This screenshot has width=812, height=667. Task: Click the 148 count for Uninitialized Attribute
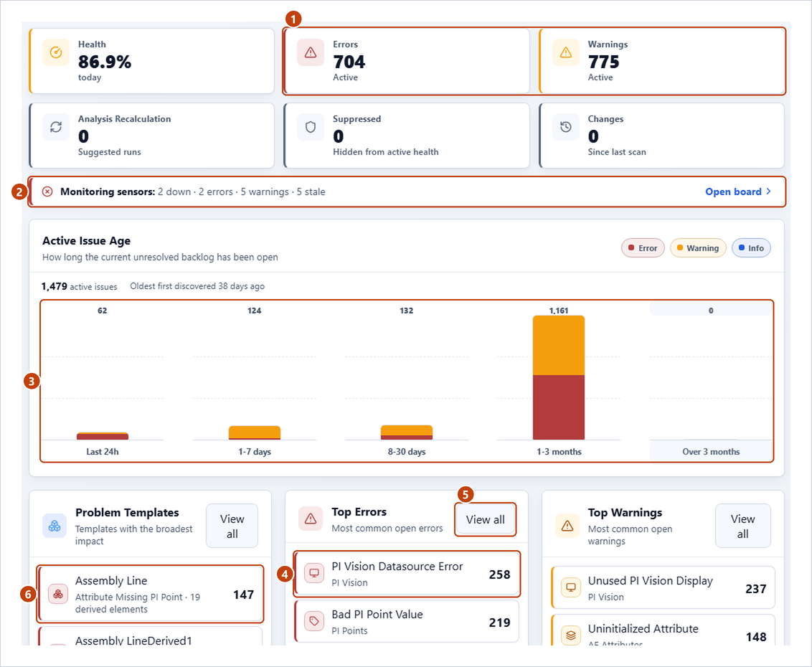(x=756, y=637)
